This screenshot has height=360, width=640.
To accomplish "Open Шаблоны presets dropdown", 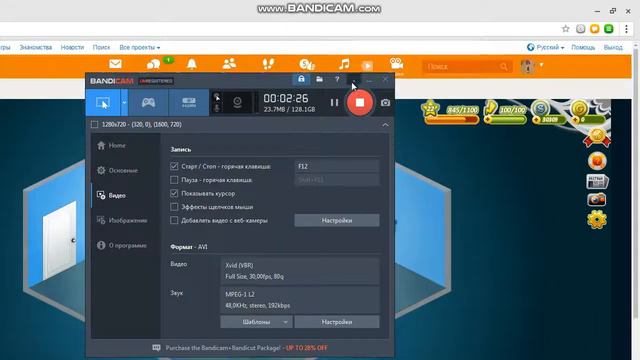I will click(256, 322).
